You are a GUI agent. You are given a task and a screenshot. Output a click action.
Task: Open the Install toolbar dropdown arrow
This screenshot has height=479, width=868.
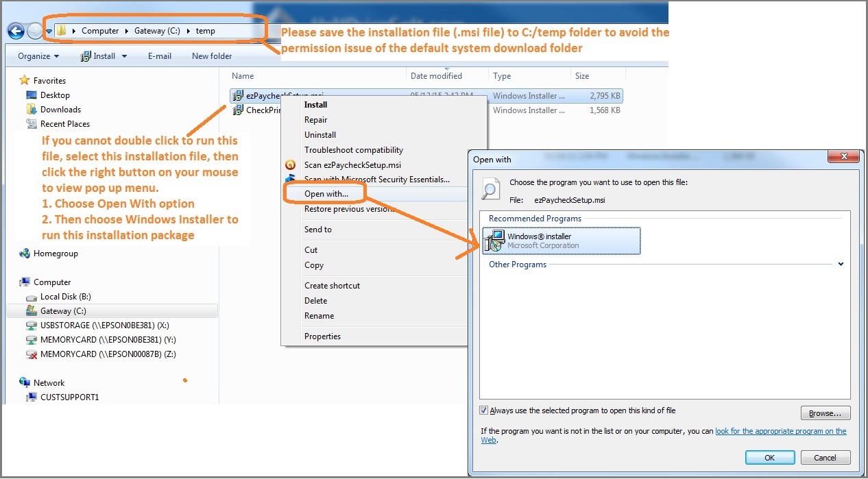pos(125,56)
